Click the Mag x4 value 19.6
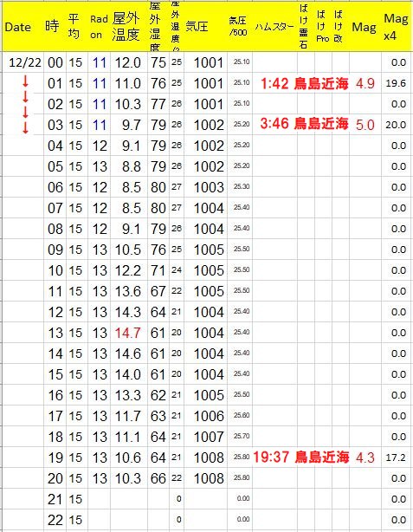Screen dimensions: 413x532 [x=396, y=83]
